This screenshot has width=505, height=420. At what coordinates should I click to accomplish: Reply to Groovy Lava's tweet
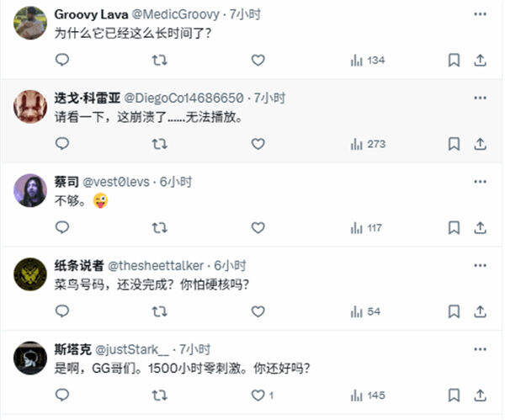pos(61,60)
